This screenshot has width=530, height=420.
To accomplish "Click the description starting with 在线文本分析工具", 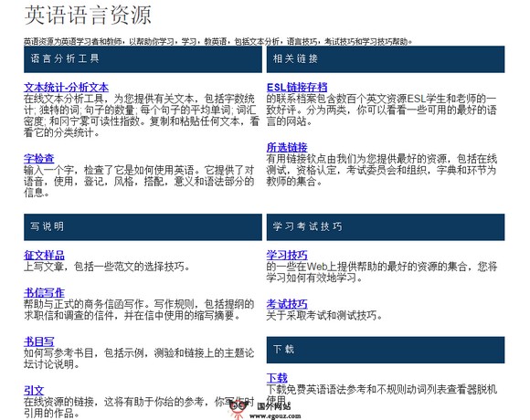I will tap(142, 115).
